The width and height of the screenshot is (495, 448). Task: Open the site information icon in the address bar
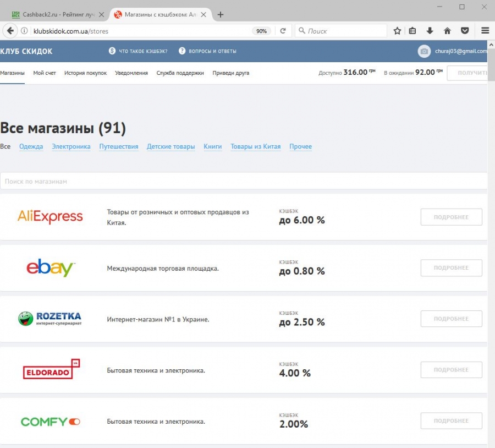[24, 31]
